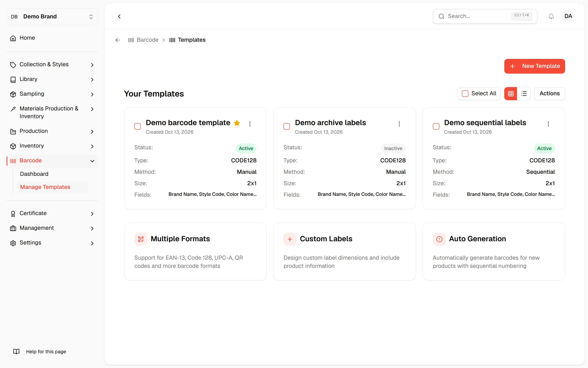
Task: Click the Production factory icon
Action: pyautogui.click(x=13, y=131)
